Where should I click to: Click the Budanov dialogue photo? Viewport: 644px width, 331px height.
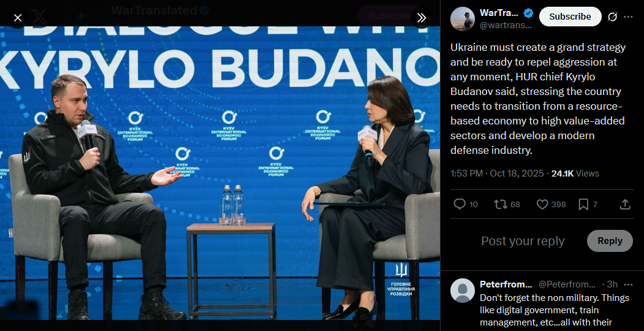[x=220, y=173]
